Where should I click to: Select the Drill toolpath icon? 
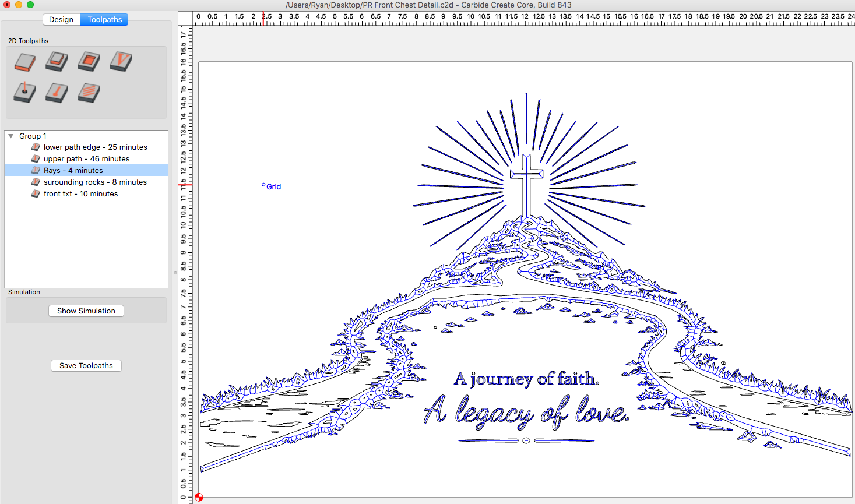coord(25,93)
